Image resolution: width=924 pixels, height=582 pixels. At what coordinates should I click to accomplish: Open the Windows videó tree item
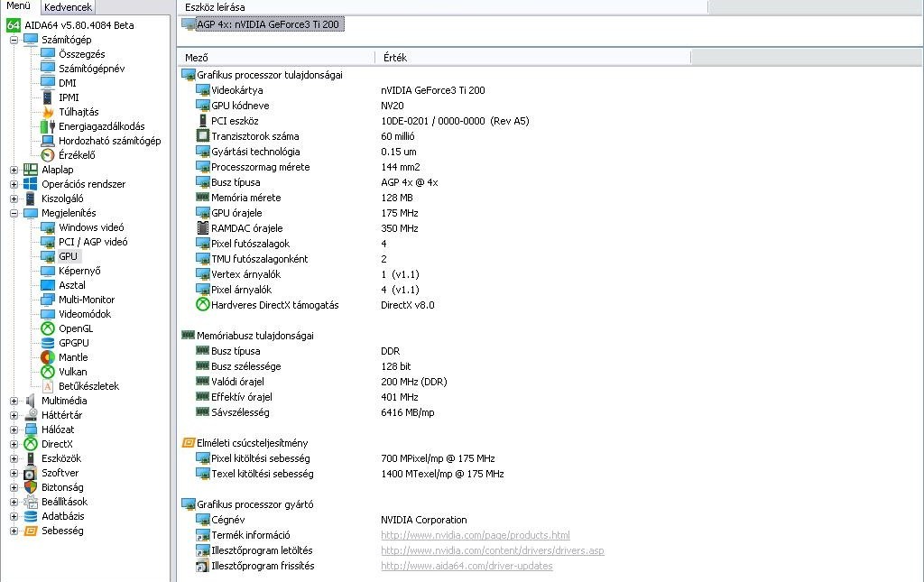click(x=91, y=227)
